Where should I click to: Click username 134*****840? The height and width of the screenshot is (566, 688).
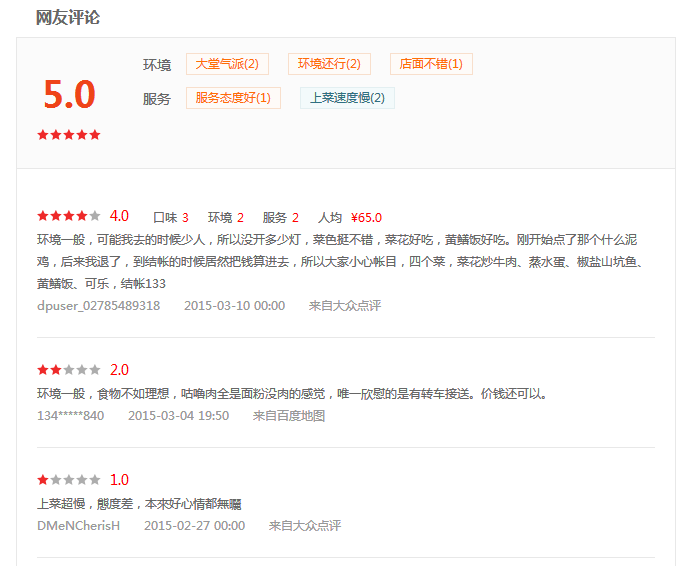tap(71, 416)
